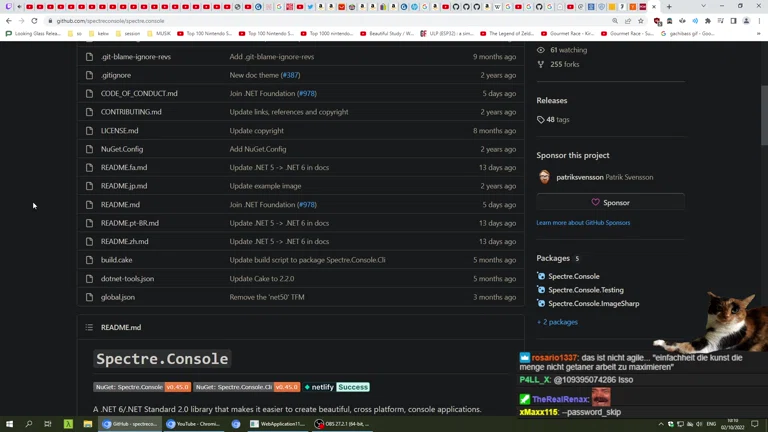Click the Windows Start button
Image resolution: width=768 pixels, height=432 pixels.
[10, 424]
